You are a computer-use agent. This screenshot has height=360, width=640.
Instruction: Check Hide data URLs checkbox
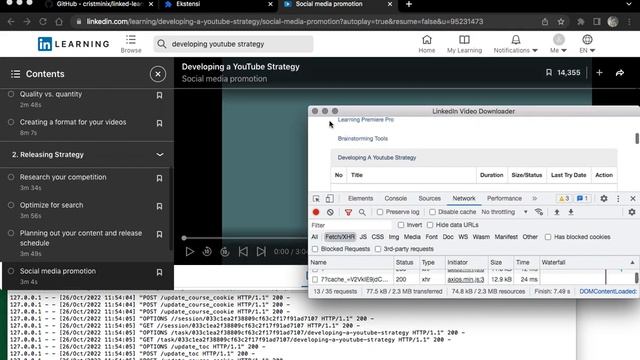click(x=430, y=225)
